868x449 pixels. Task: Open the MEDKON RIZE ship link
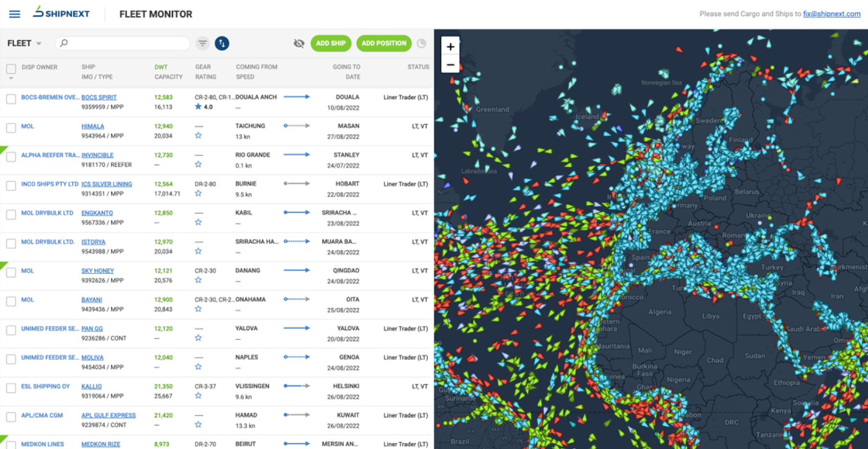[101, 444]
